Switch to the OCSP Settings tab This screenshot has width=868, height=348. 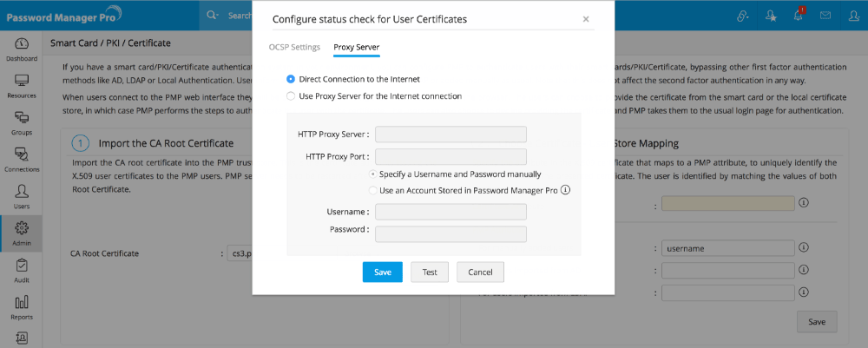click(x=296, y=47)
